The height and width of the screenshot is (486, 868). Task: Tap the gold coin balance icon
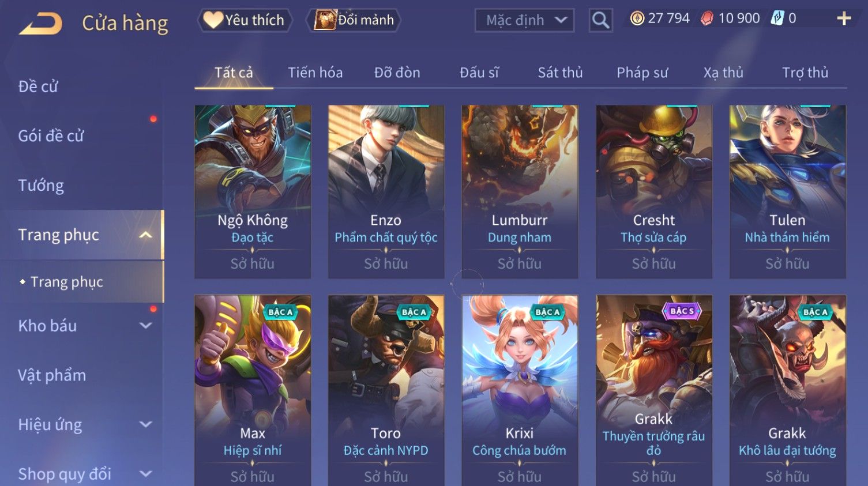click(637, 18)
